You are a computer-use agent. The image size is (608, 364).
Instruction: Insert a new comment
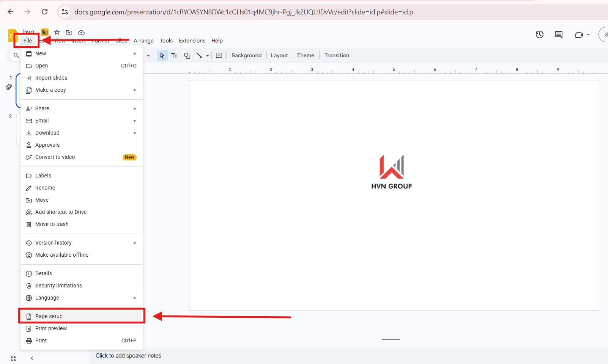point(219,55)
